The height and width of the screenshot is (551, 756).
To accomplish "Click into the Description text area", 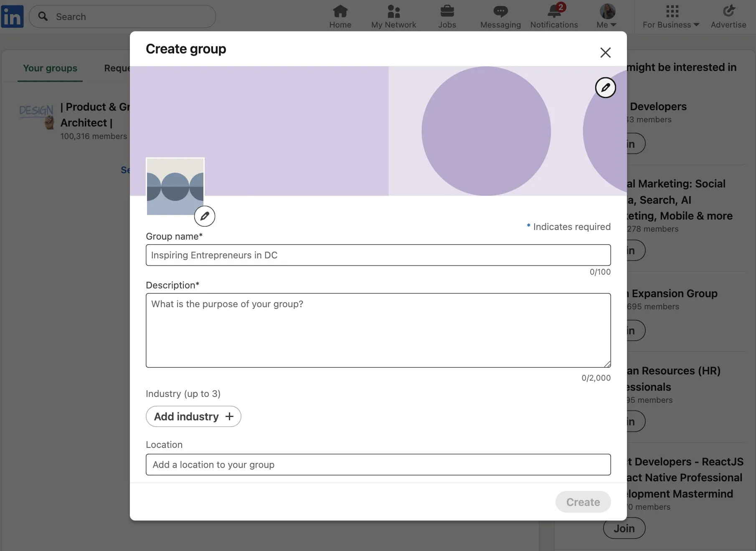I will [378, 330].
